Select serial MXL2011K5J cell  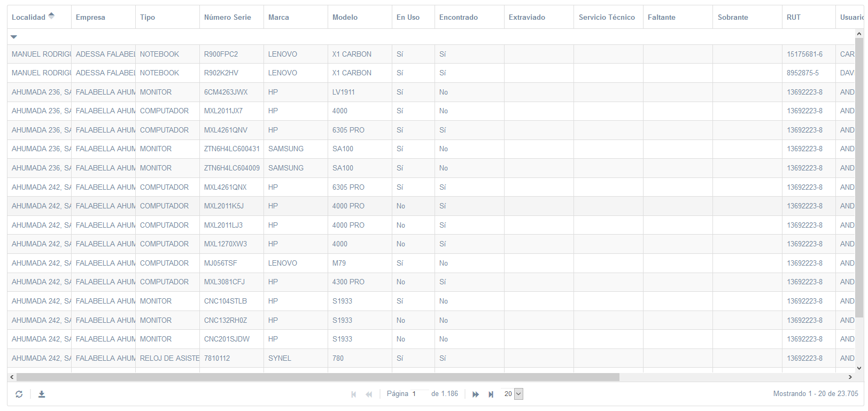point(231,206)
